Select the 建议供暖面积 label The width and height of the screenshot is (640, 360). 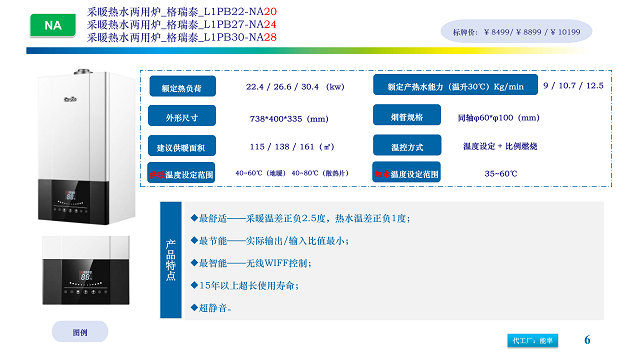pyautogui.click(x=182, y=146)
